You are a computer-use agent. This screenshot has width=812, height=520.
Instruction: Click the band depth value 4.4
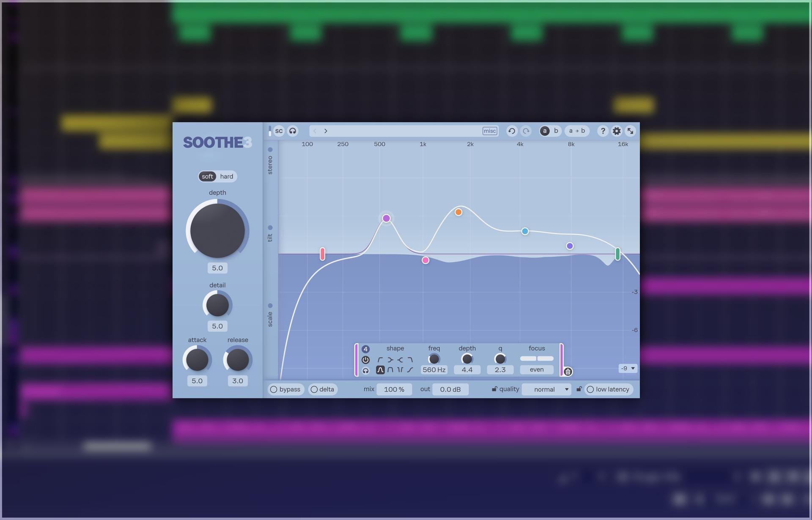pos(467,370)
